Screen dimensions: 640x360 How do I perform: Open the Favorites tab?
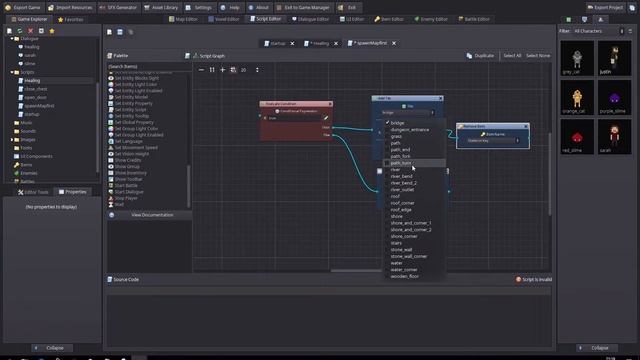71,19
